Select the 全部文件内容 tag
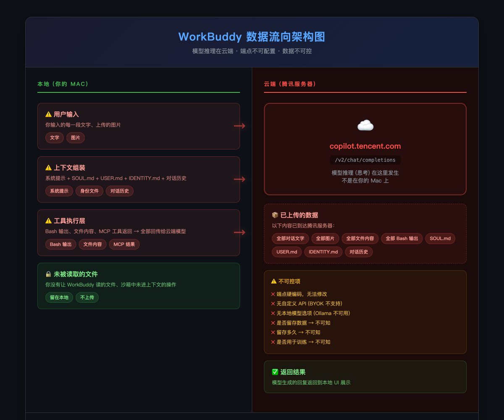Screen dimensions: 504x420 pos(360,239)
